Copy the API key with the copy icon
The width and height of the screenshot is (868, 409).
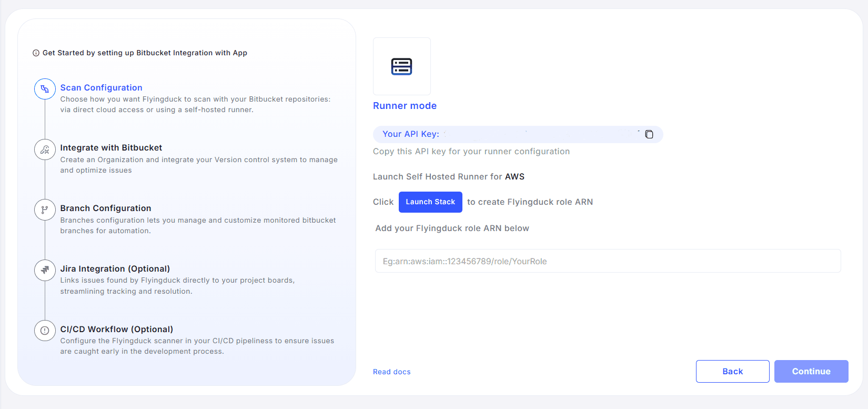coord(649,134)
